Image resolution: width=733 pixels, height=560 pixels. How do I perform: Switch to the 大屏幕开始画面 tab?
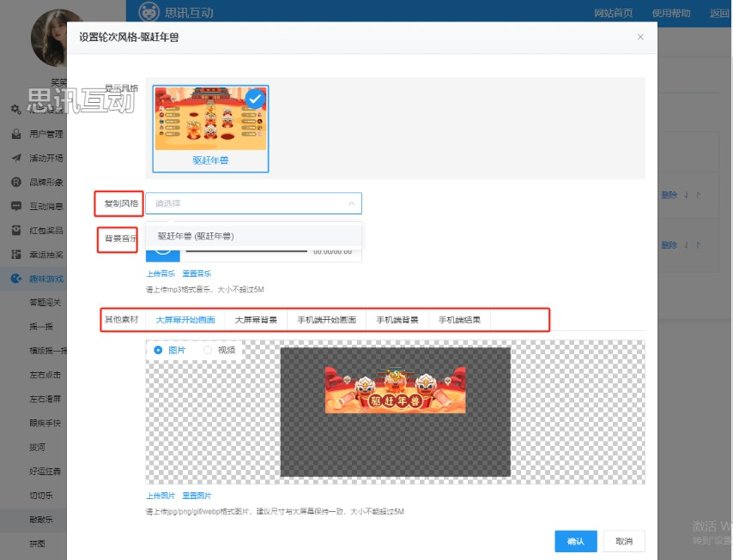185,320
